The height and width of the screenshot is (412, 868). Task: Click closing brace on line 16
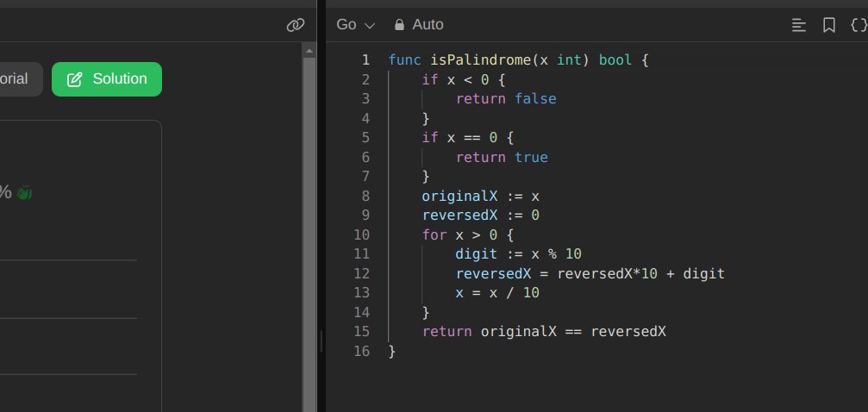tap(392, 351)
